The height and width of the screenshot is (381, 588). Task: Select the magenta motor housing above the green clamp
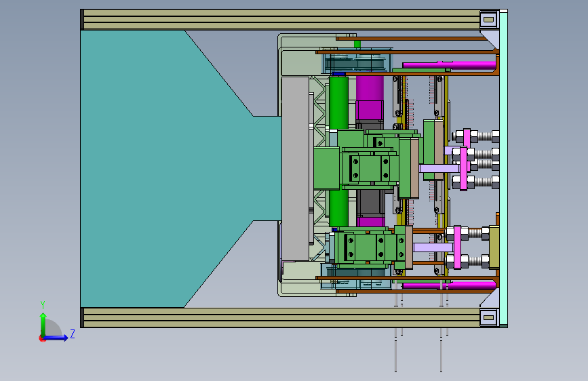point(370,97)
